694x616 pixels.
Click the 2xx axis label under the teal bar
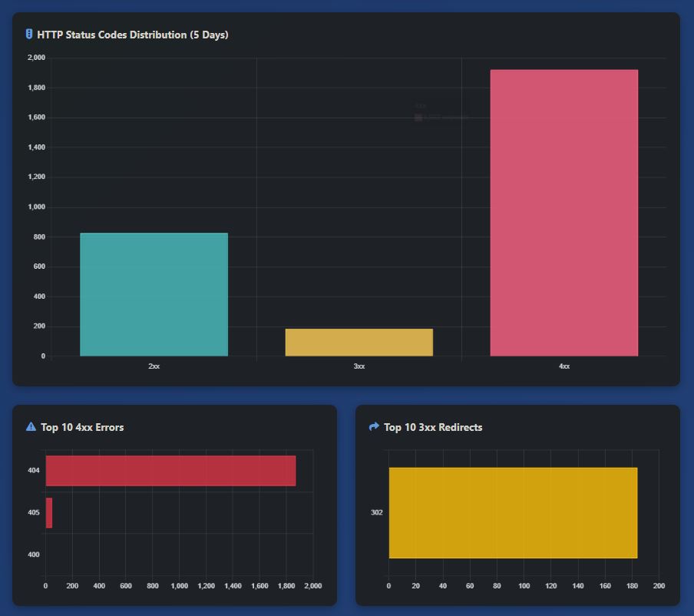point(154,366)
